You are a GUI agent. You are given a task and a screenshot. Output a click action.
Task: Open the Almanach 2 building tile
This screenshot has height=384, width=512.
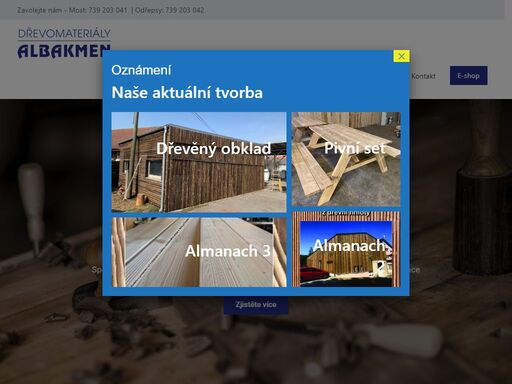coord(346,249)
